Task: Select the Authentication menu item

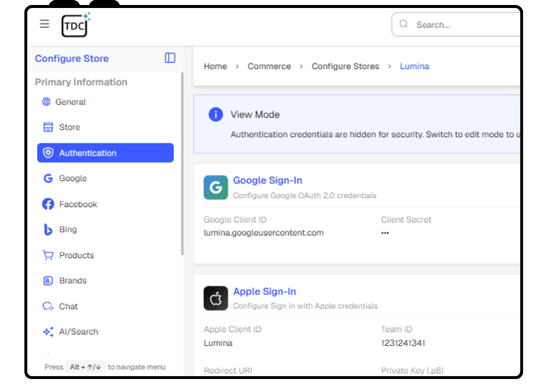Action: [105, 153]
